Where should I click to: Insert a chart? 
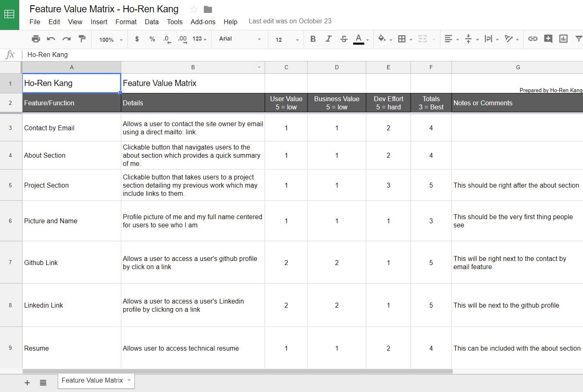pos(563,39)
